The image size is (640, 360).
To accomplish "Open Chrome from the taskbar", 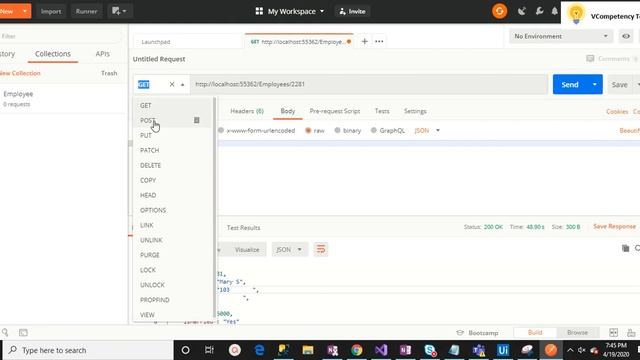I will point(356,350).
